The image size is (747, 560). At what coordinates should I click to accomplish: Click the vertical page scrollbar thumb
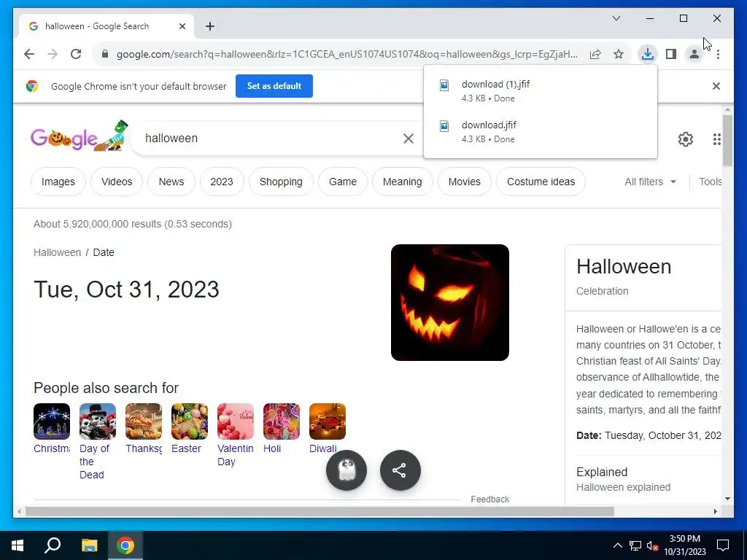click(727, 141)
